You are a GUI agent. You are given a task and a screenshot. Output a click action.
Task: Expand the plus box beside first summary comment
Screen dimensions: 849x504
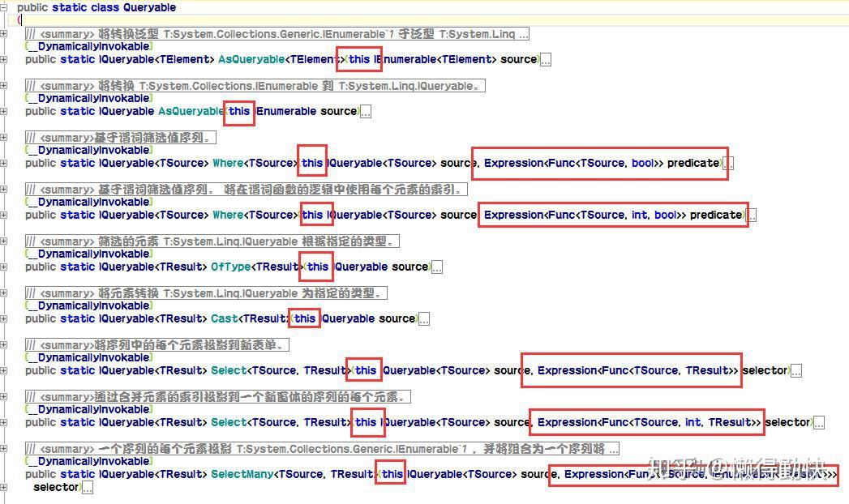[6, 33]
